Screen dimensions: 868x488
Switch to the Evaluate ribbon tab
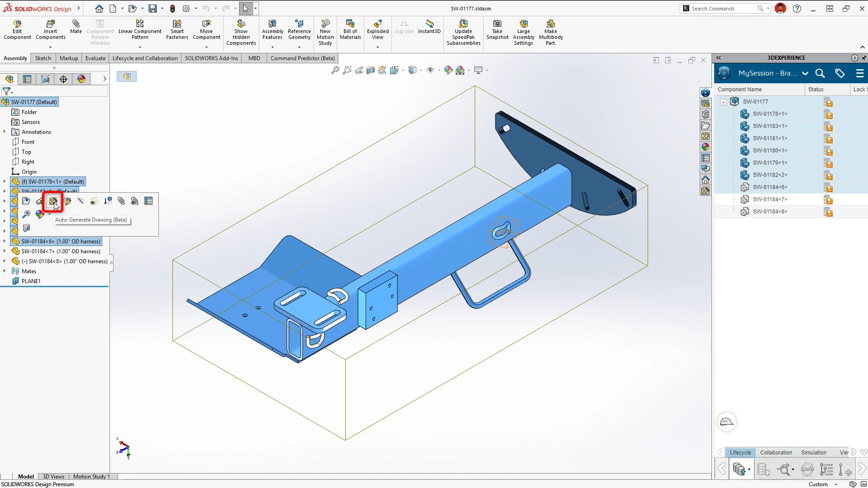[x=95, y=58]
